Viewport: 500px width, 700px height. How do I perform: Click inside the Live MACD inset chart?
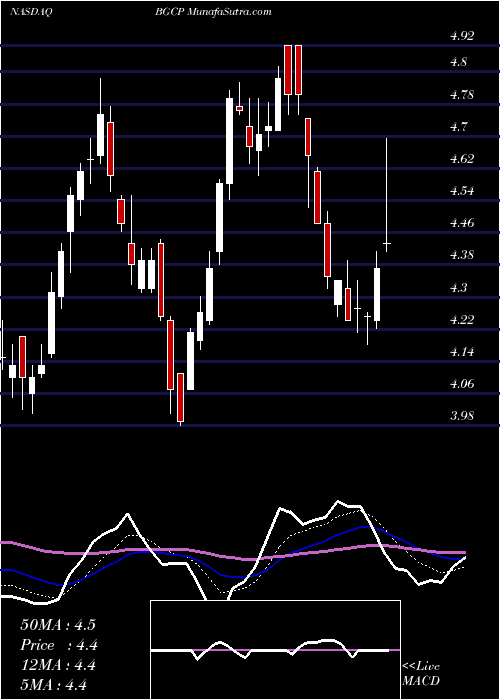(x=275, y=650)
